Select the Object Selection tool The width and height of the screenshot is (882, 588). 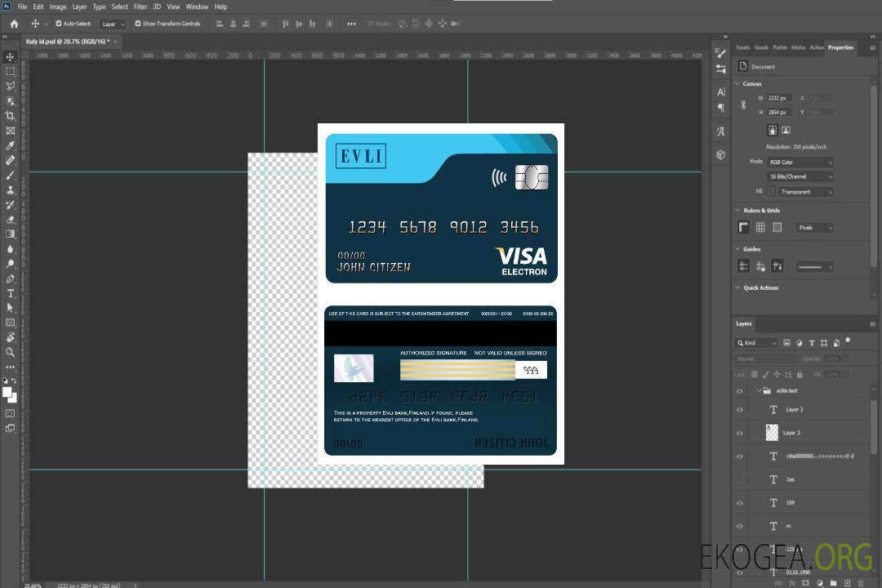pos(10,101)
